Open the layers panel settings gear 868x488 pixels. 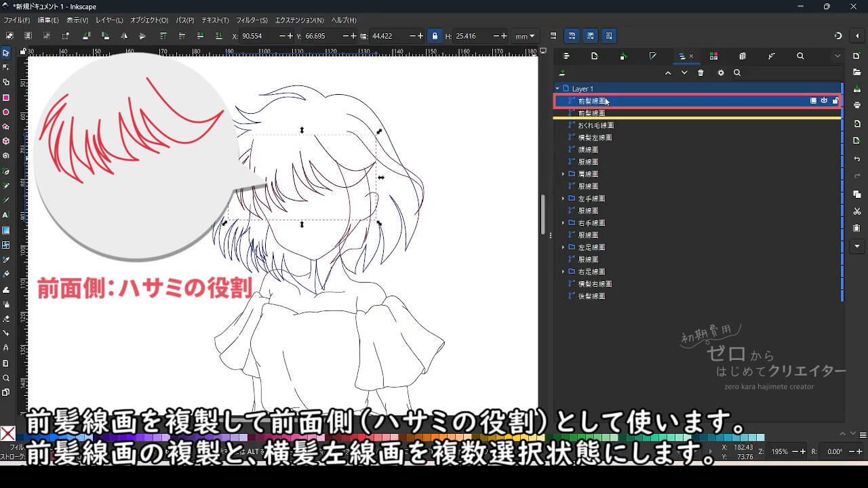pyautogui.click(x=720, y=73)
